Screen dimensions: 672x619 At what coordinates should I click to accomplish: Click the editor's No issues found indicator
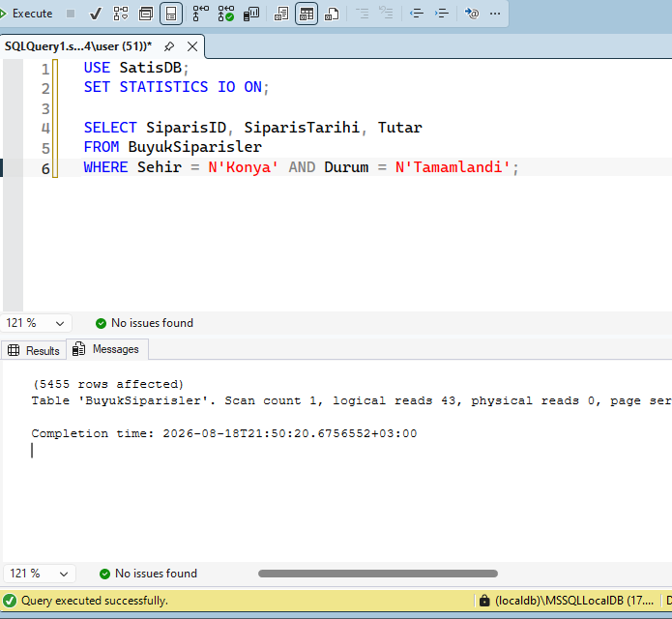(144, 323)
